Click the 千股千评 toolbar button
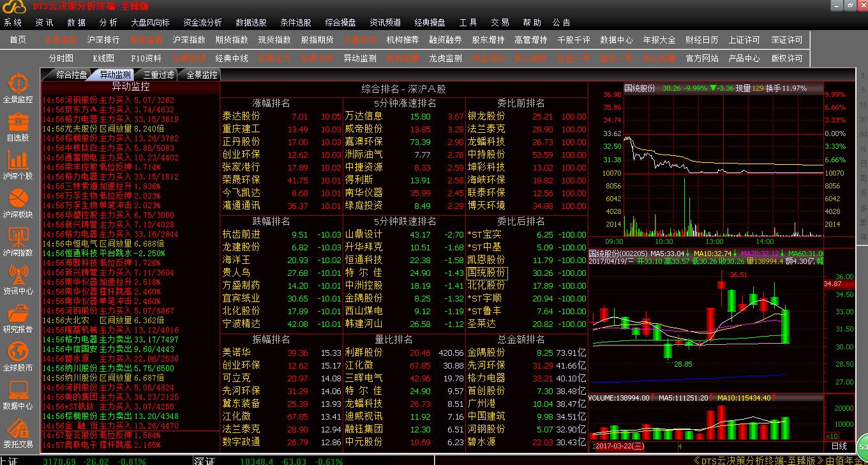 574,40
